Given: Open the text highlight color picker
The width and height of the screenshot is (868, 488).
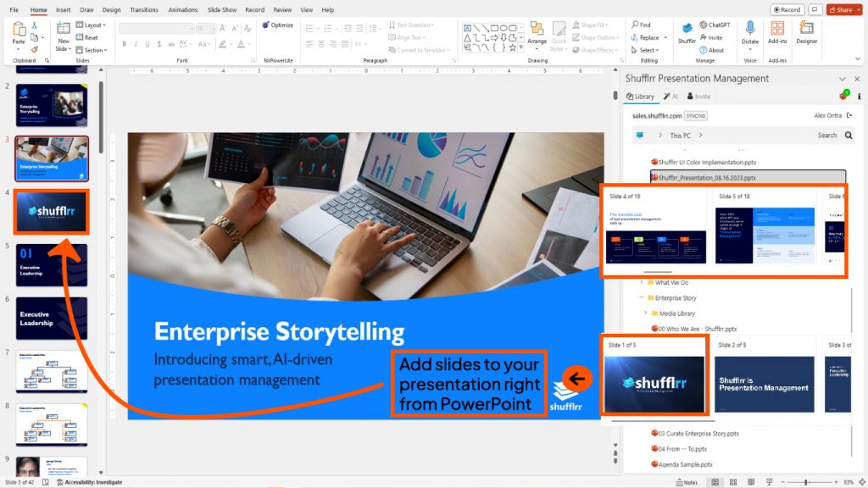Looking at the screenshot, I should coord(224,44).
